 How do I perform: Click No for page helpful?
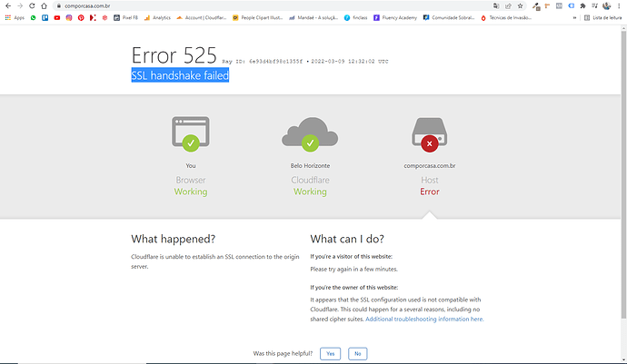[x=357, y=354]
